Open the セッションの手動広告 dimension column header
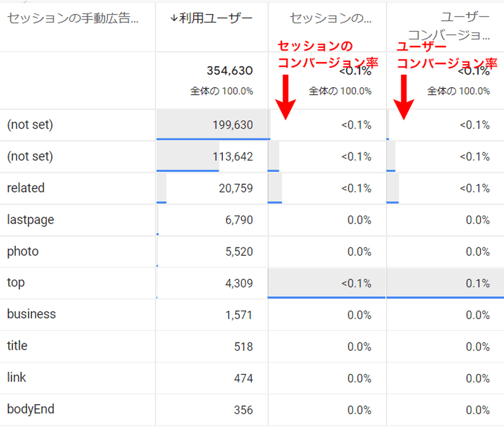Viewport: 504px width, 431px height. click(x=72, y=18)
